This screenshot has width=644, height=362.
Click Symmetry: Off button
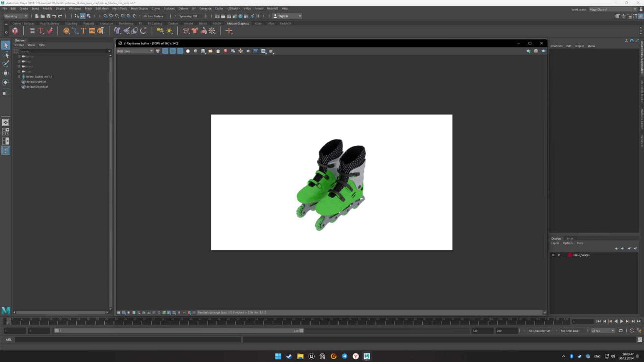coord(188,16)
